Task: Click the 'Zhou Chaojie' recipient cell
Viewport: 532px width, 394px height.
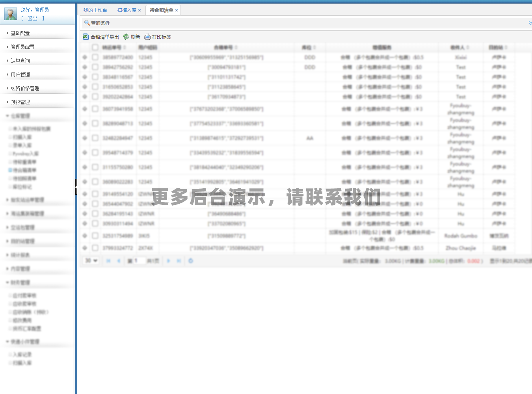Action: click(x=461, y=248)
